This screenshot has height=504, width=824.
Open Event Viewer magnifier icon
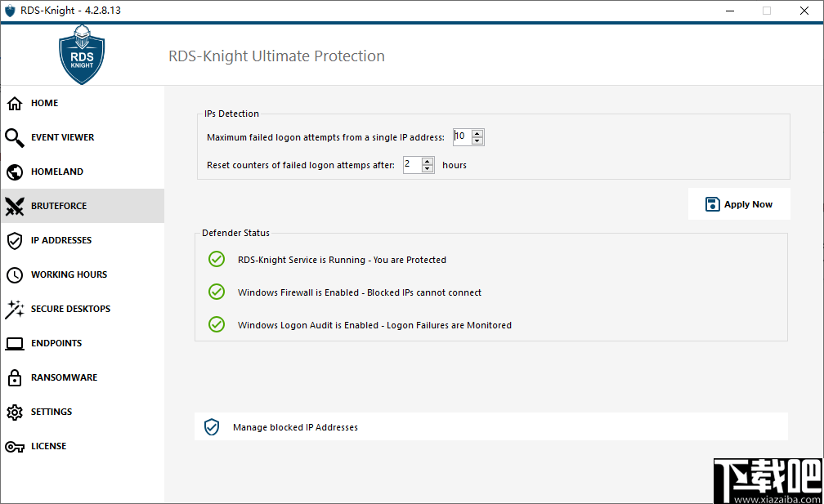14,138
